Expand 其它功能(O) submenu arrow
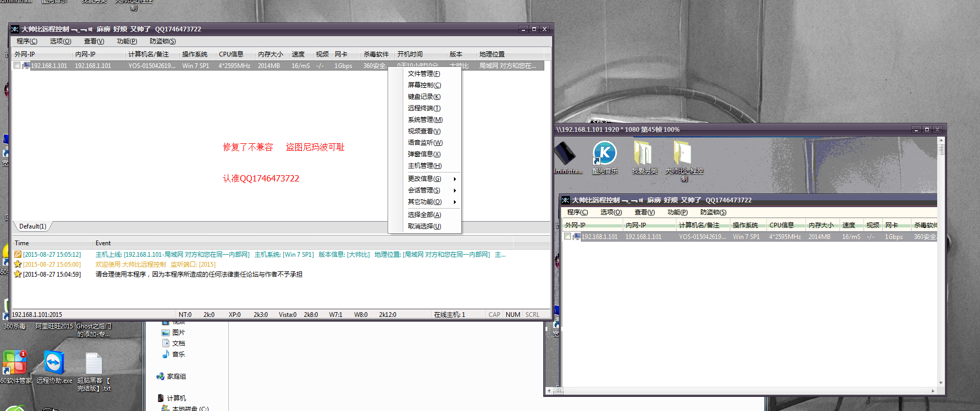 pyautogui.click(x=455, y=202)
